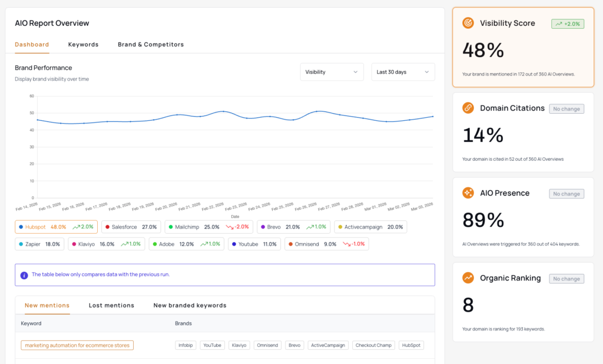The image size is (603, 364).
Task: Click the Checkout Champ brand tag
Action: [x=373, y=345]
